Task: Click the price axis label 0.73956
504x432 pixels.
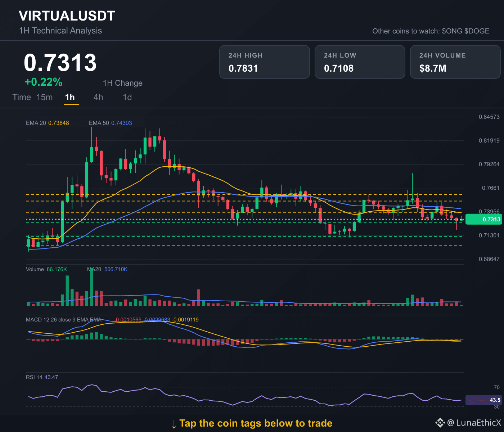Action: click(489, 212)
